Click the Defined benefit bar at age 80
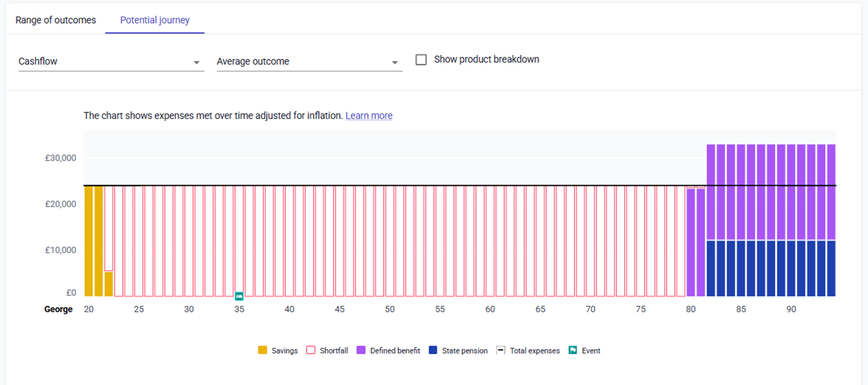 coord(691,243)
